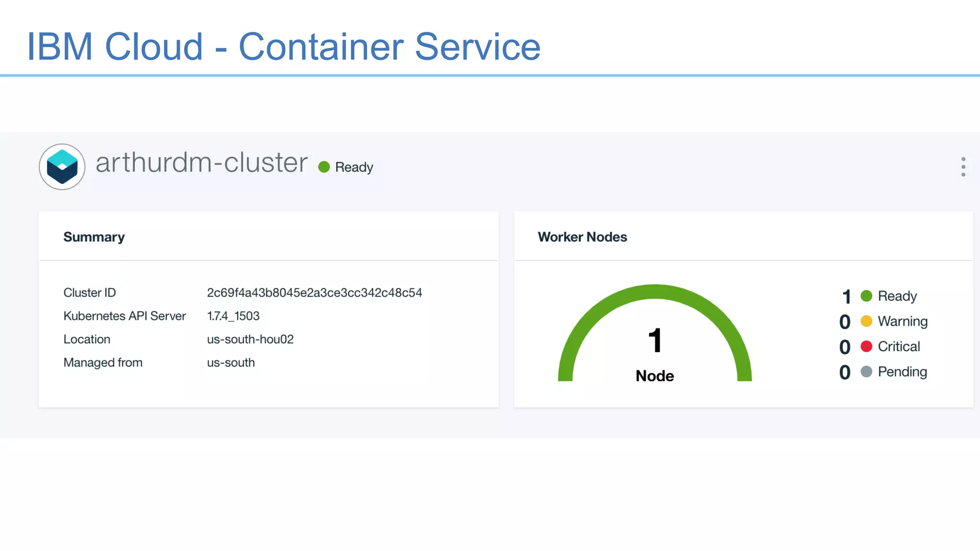Click the 1 Node count in the gauge
Viewport: 980px width, 551px height.
[x=655, y=354]
